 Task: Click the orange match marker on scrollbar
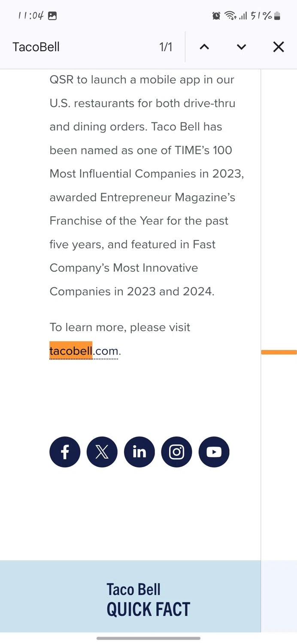(279, 352)
